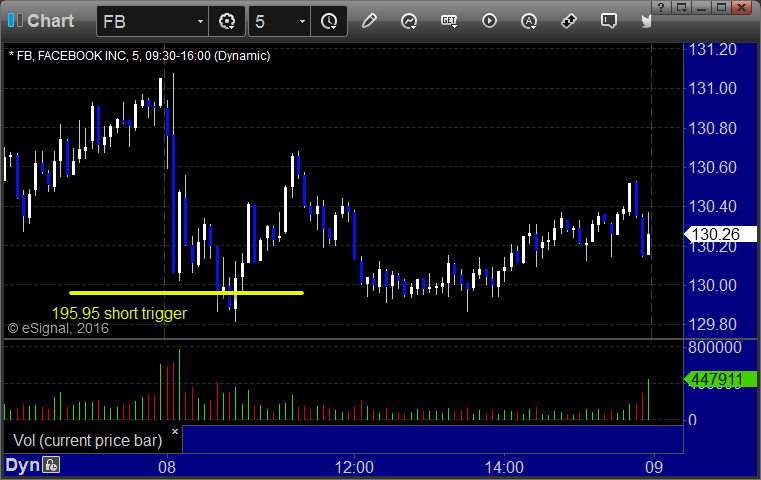
Task: Click the current price marker 130.26
Action: pyautogui.click(x=720, y=234)
